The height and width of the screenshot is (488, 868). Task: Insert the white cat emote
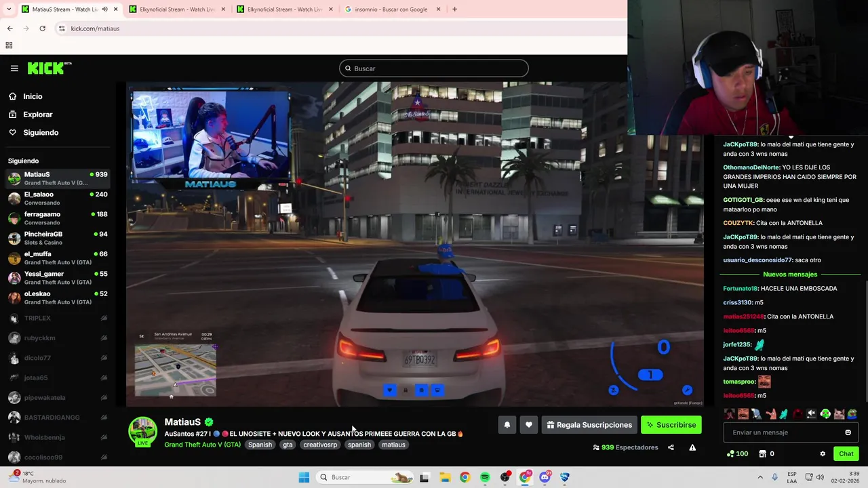pyautogui.click(x=839, y=414)
